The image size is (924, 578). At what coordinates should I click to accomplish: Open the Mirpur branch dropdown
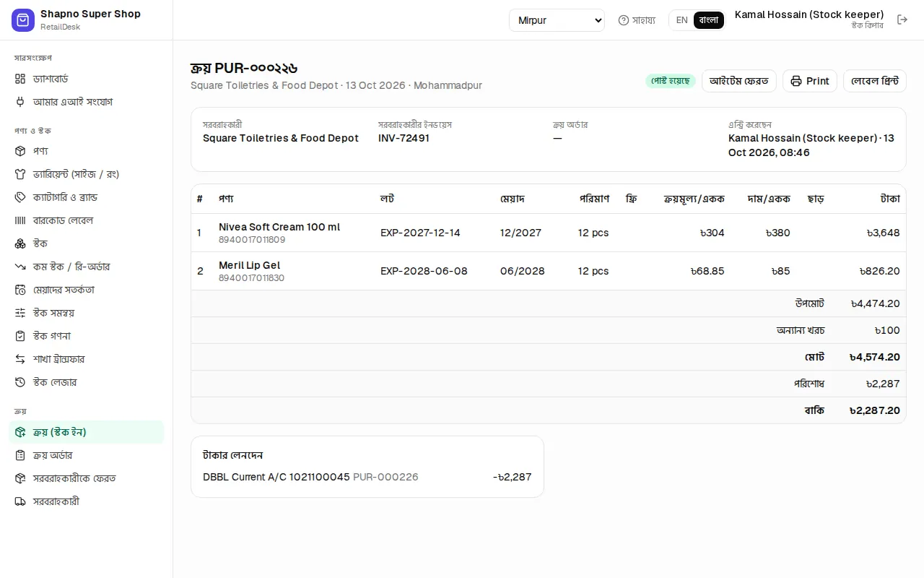point(557,20)
